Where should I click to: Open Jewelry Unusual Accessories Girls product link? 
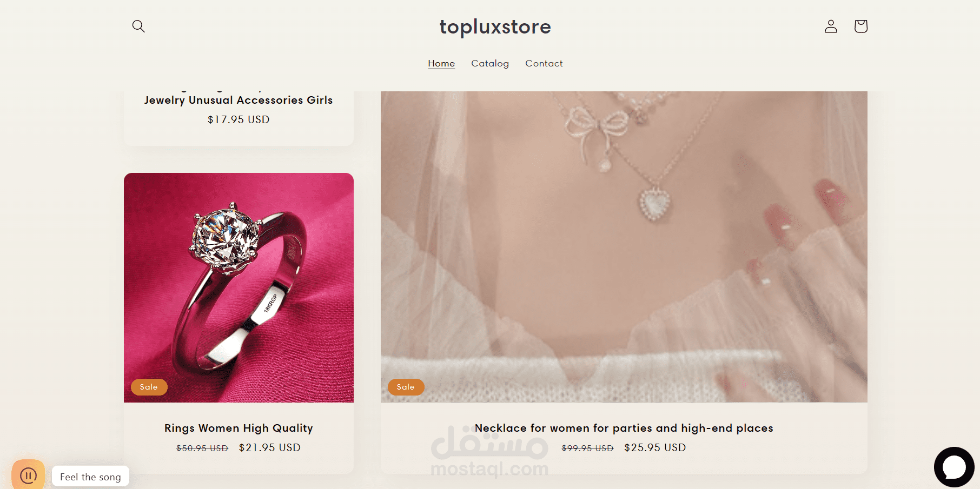(239, 100)
